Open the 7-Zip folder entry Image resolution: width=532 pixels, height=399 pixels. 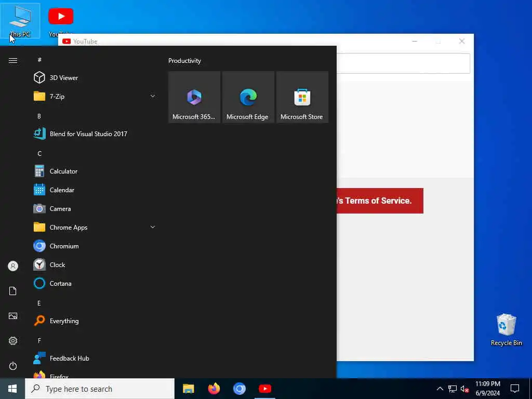(x=95, y=96)
